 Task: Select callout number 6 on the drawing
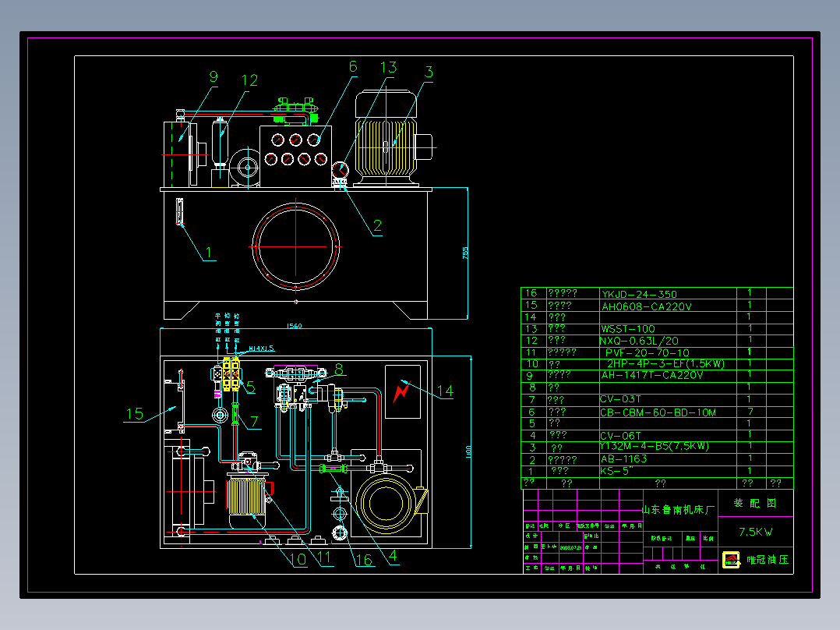tap(353, 66)
